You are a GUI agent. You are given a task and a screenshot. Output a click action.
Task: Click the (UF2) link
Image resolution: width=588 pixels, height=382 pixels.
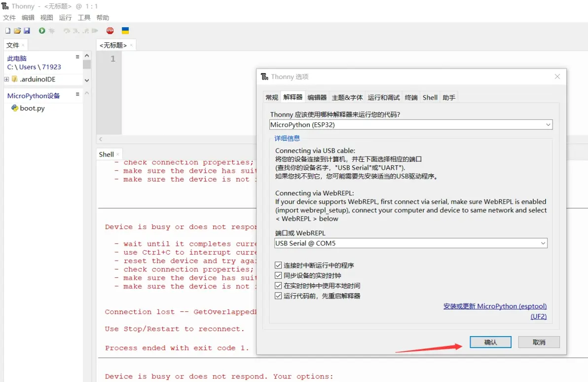click(x=539, y=316)
